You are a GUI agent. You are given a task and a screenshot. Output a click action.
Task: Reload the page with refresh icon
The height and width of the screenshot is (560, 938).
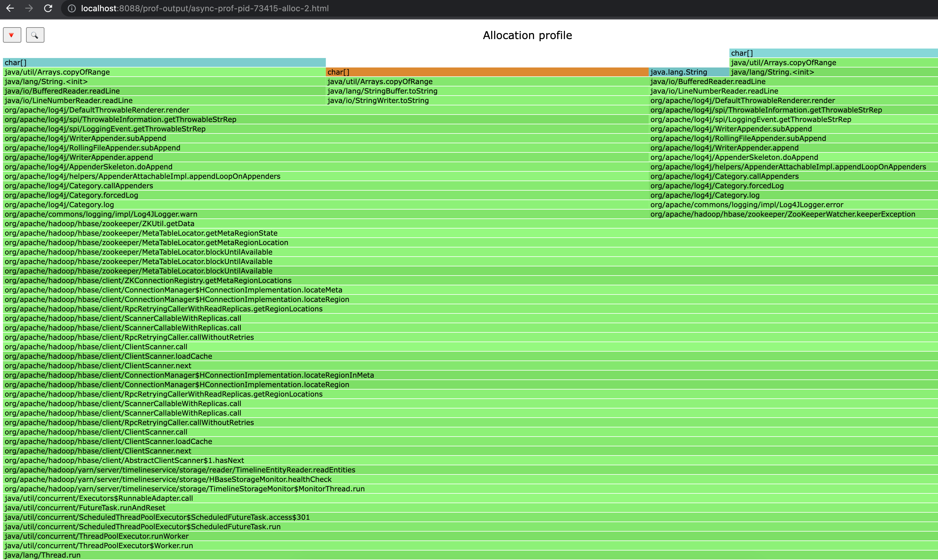(x=48, y=8)
